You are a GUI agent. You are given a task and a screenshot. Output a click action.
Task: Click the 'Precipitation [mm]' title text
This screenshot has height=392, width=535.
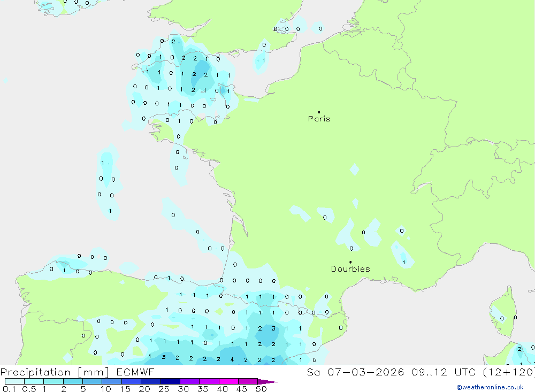pyautogui.click(x=55, y=372)
